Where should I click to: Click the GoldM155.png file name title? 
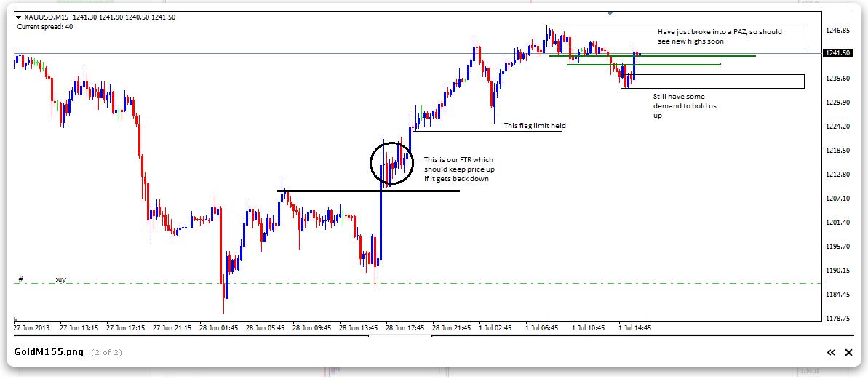point(49,353)
